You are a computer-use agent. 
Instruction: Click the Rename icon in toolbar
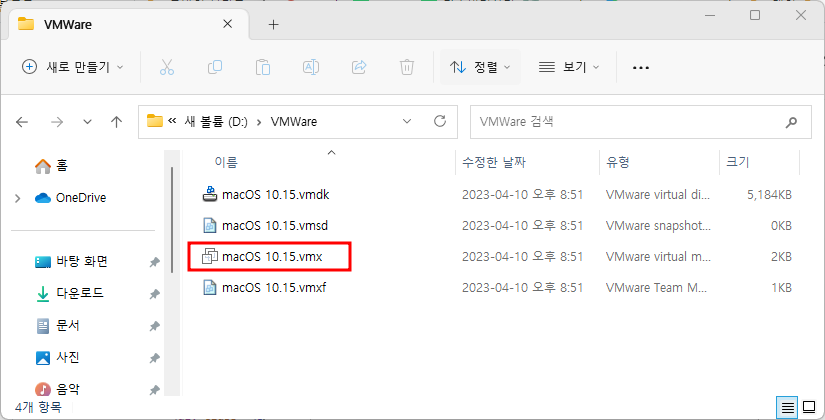pos(311,67)
